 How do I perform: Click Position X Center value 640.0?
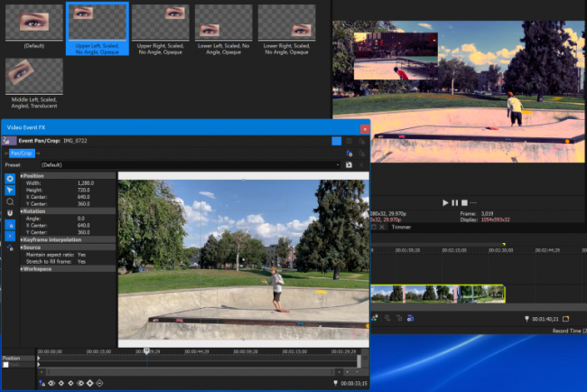point(83,197)
